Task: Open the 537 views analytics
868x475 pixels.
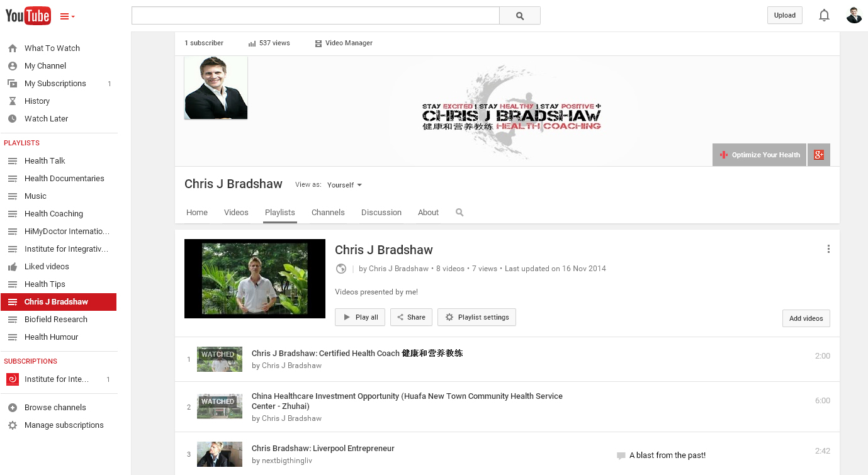Action: [x=269, y=43]
